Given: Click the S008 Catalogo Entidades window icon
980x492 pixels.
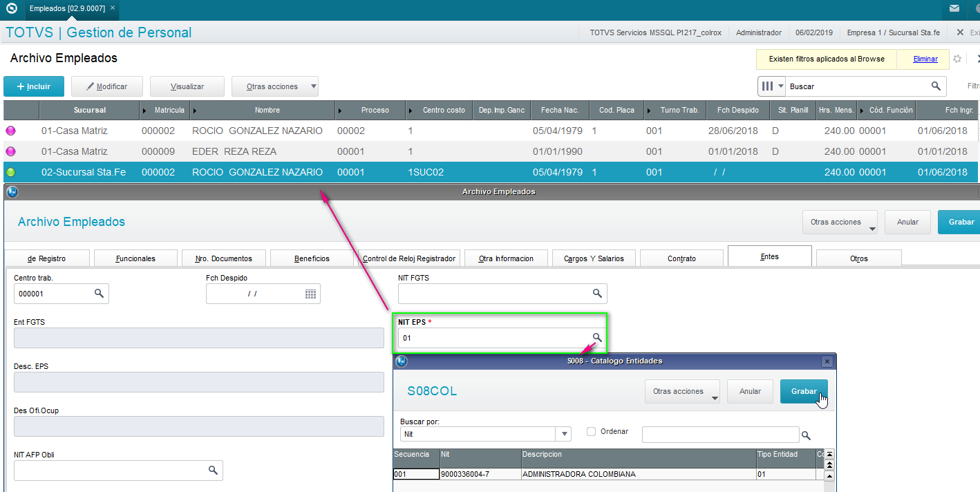Looking at the screenshot, I should [401, 361].
